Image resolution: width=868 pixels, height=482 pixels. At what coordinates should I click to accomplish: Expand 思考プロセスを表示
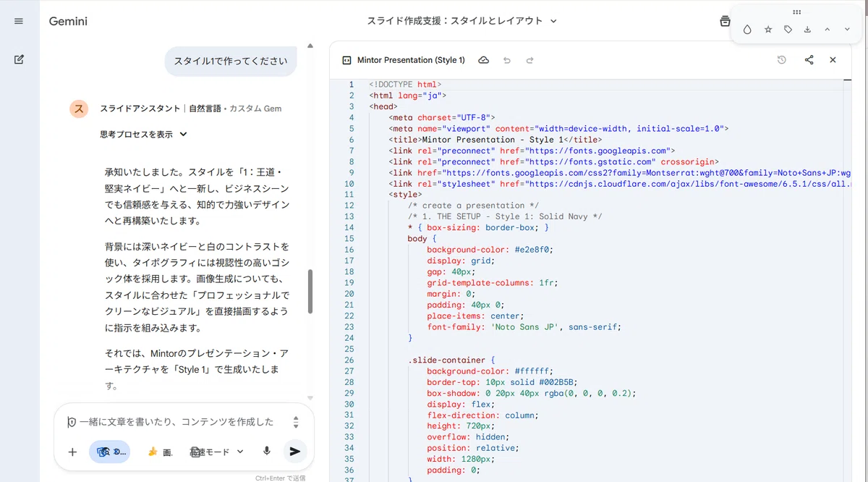point(143,134)
